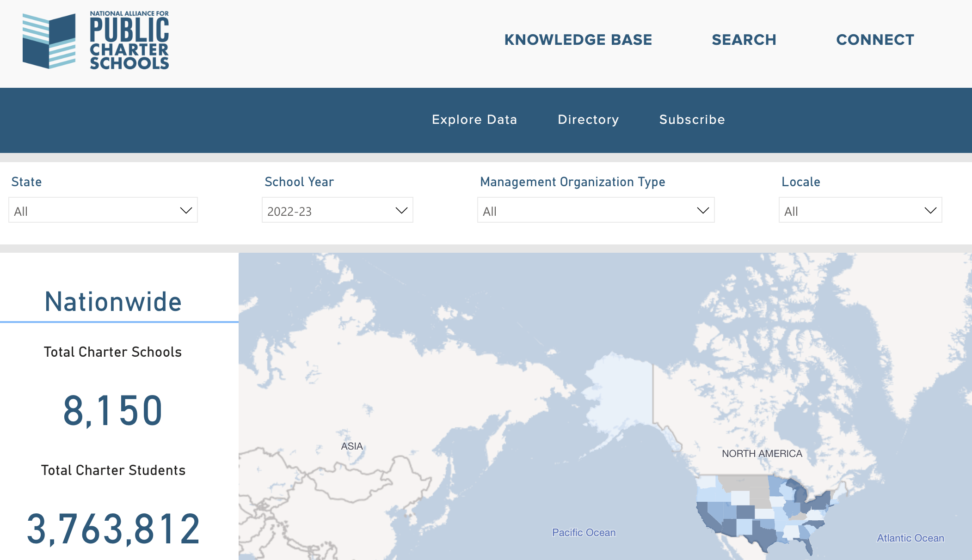972x560 pixels.
Task: Click the Connect menu item
Action: (875, 40)
